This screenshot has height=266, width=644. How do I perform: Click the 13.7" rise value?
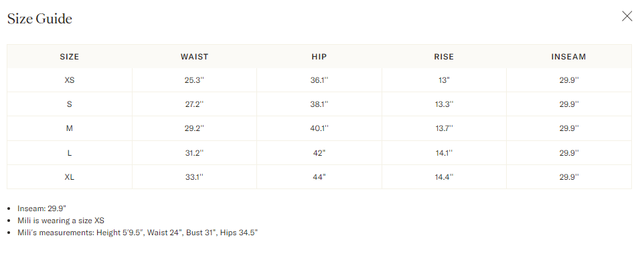tap(444, 128)
